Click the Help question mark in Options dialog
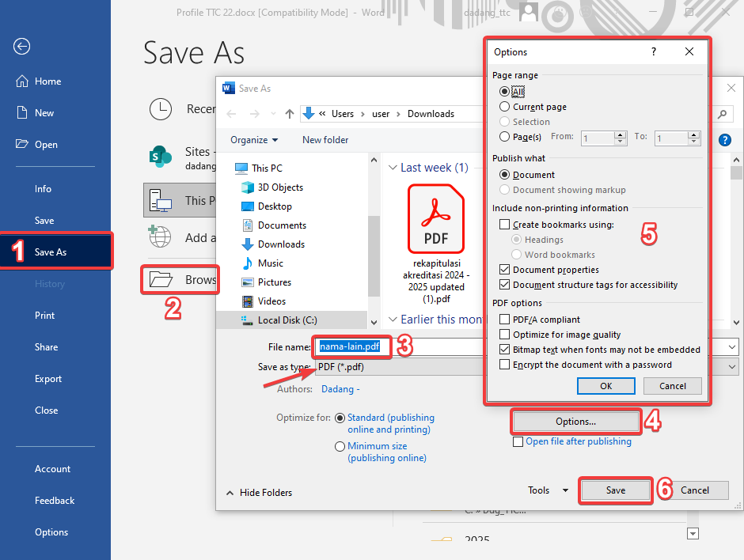Image resolution: width=744 pixels, height=560 pixels. [x=653, y=52]
